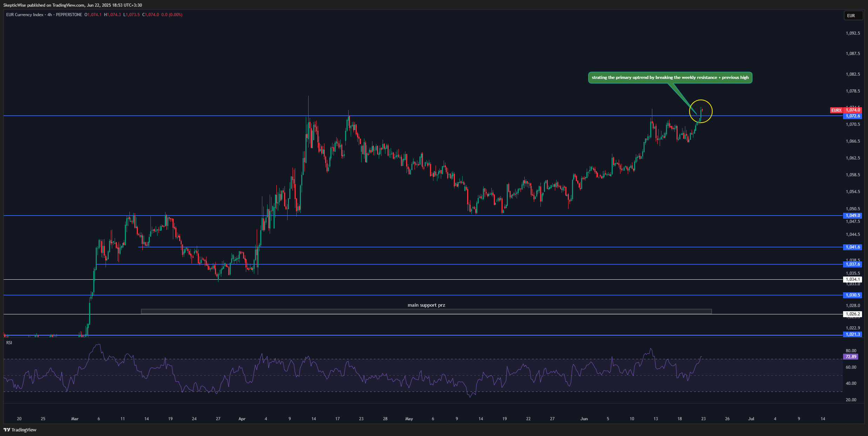The image size is (868, 436).
Task: Click the 'Apr' label on time axis
Action: point(242,419)
